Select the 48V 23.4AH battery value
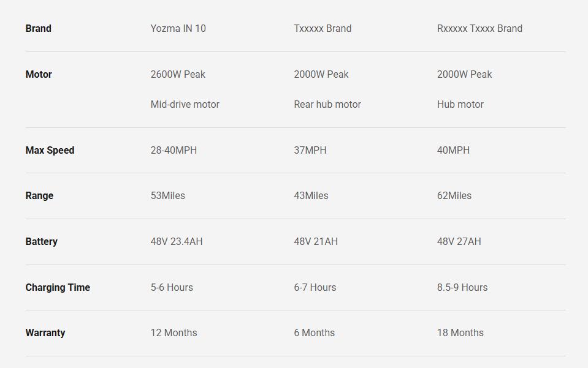Screen dimensions: 588x368 tap(176, 241)
